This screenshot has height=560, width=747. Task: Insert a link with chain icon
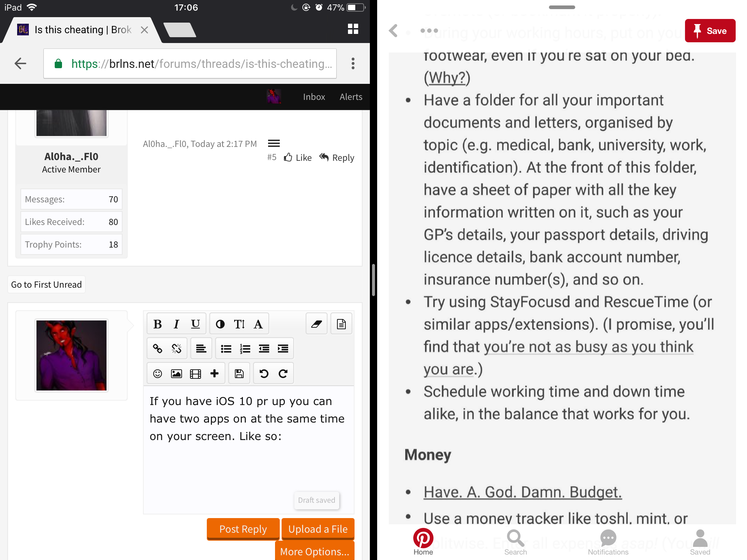158,349
